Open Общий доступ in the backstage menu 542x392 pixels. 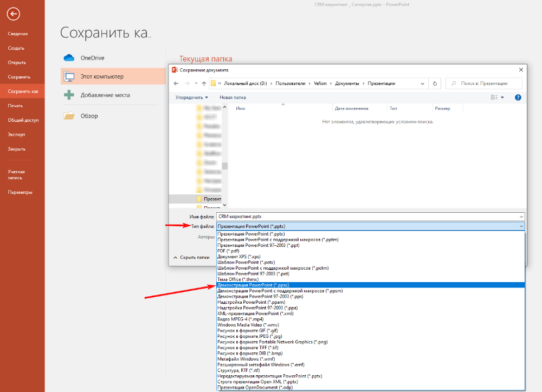(x=22, y=120)
